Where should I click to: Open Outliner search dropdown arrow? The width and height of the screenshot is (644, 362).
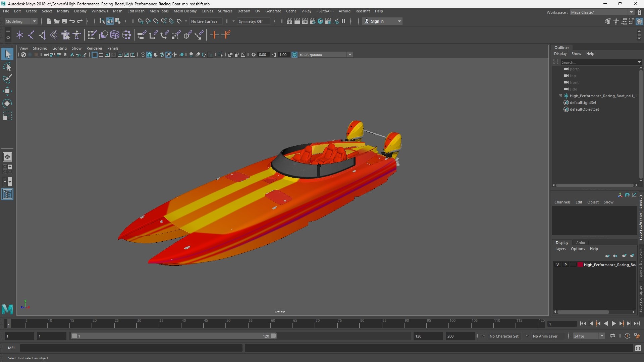(x=639, y=62)
